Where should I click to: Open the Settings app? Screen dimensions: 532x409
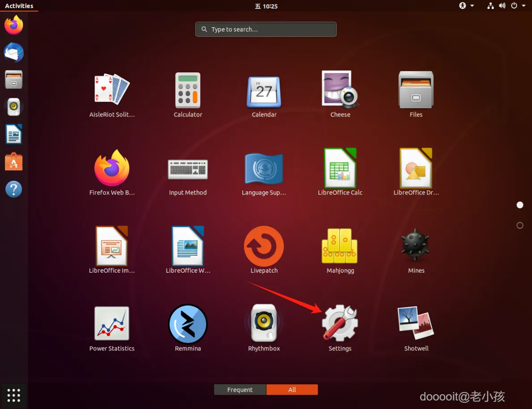tap(340, 328)
